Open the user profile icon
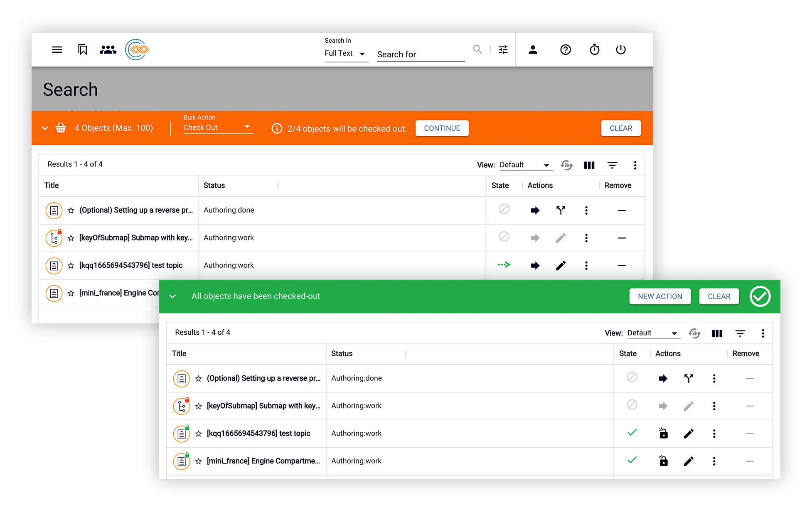The image size is (812, 512). coord(533,50)
